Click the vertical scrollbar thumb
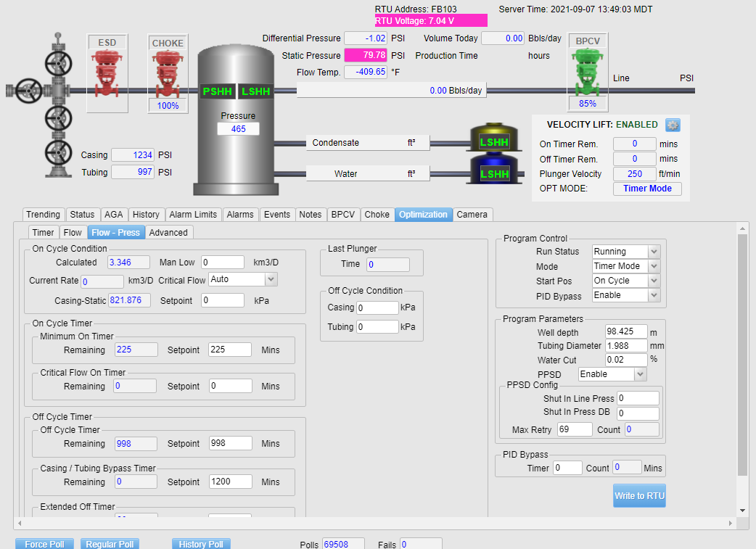 click(742, 354)
